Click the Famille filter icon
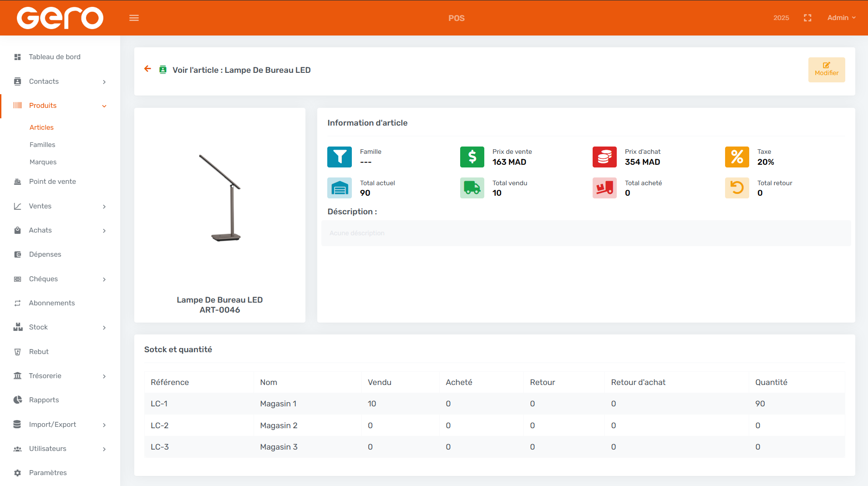The image size is (868, 486). tap(339, 157)
